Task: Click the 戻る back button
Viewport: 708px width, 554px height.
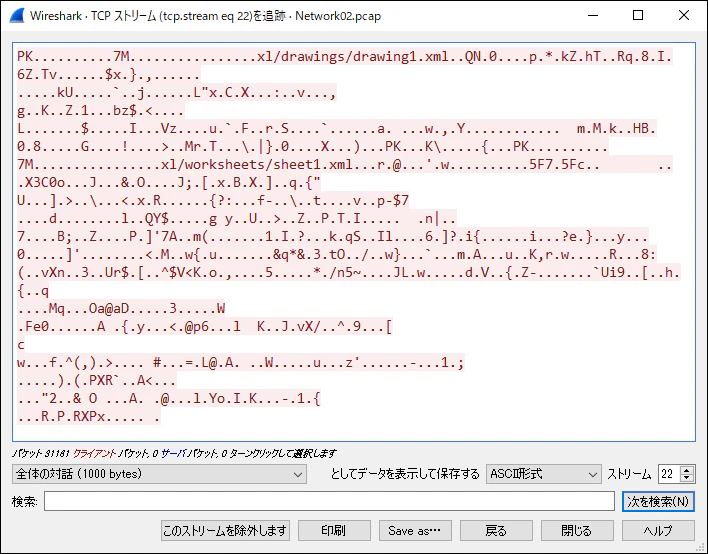Action: pos(496,531)
